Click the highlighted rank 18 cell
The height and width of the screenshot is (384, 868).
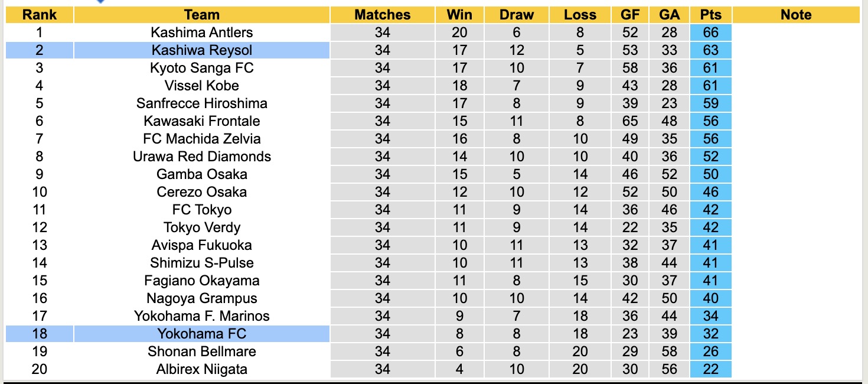tap(39, 334)
